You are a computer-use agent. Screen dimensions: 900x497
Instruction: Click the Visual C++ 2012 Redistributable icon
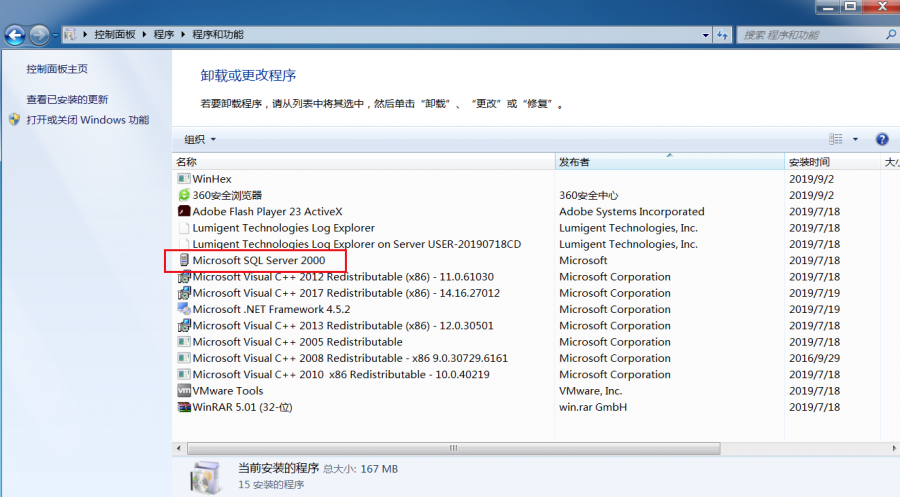click(184, 277)
